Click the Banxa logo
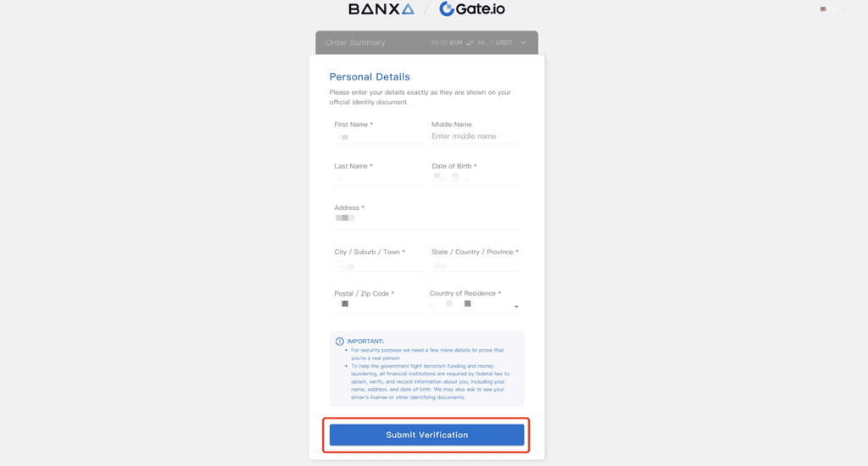This screenshot has height=466, width=868. pyautogui.click(x=381, y=9)
